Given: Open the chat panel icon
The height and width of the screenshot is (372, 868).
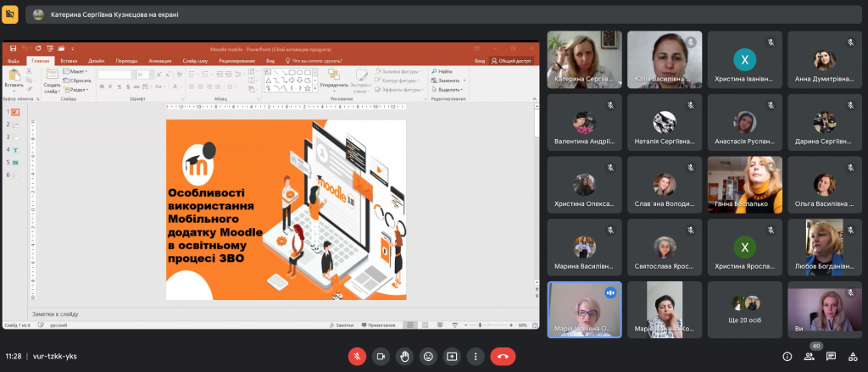Looking at the screenshot, I should [831, 357].
